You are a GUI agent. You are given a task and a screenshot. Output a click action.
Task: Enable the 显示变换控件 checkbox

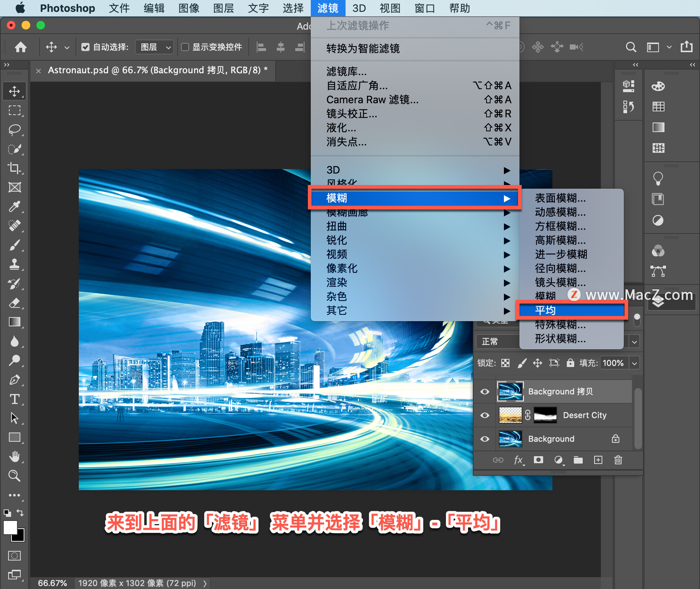click(x=185, y=47)
